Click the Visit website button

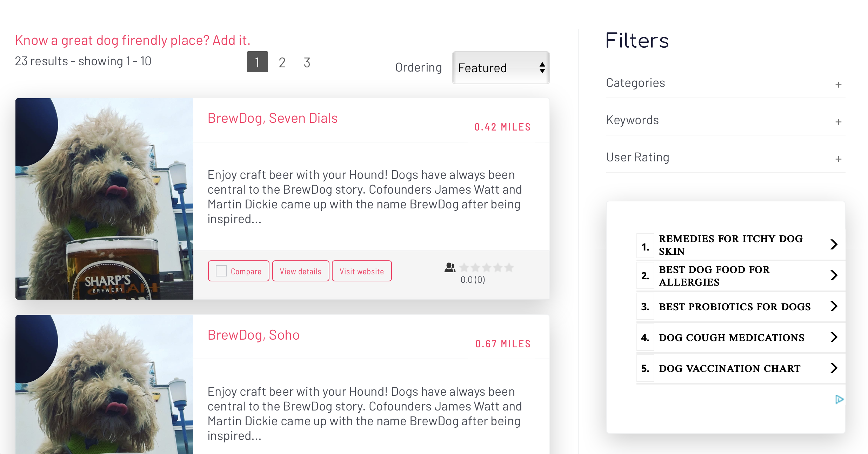click(x=362, y=271)
